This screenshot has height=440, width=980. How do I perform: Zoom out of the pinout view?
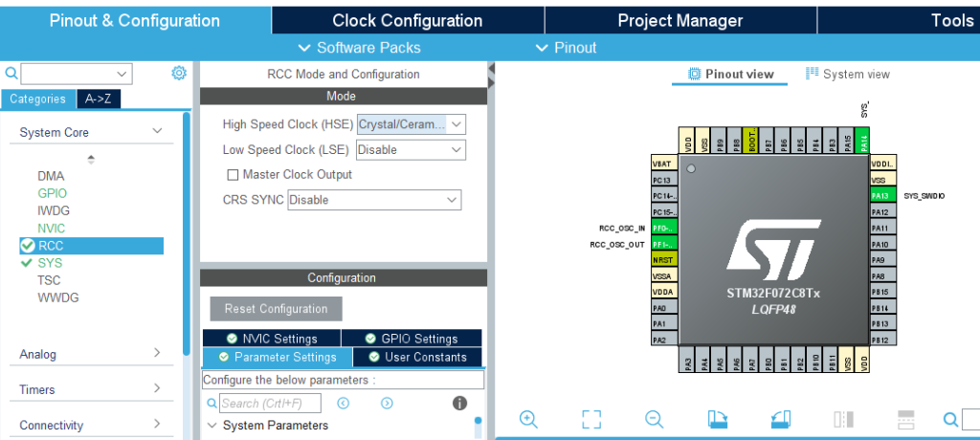pos(654,419)
